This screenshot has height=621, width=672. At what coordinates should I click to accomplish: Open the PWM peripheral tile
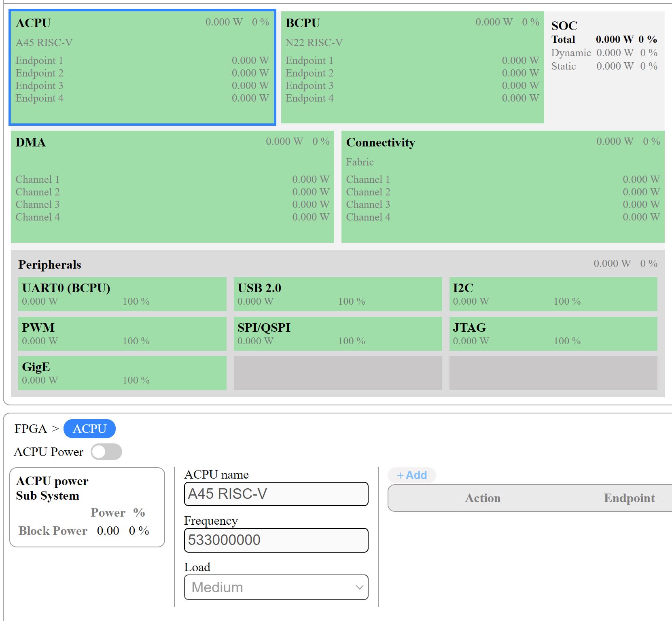[x=122, y=333]
